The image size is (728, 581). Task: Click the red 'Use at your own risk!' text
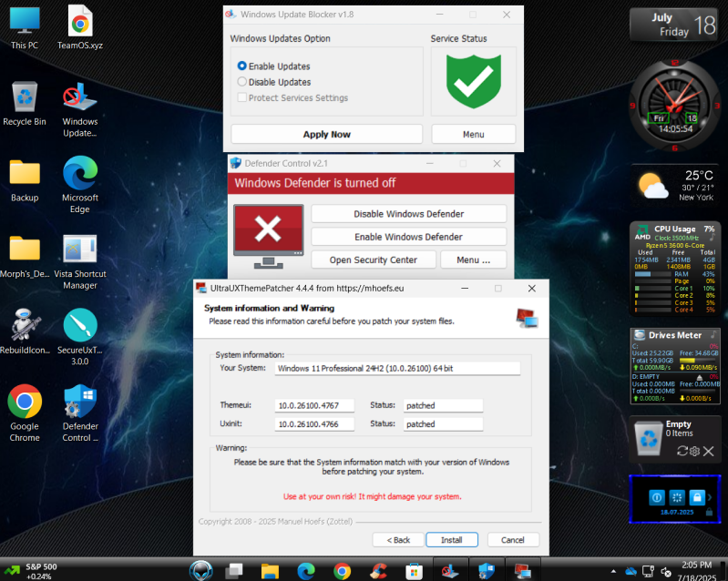373,496
